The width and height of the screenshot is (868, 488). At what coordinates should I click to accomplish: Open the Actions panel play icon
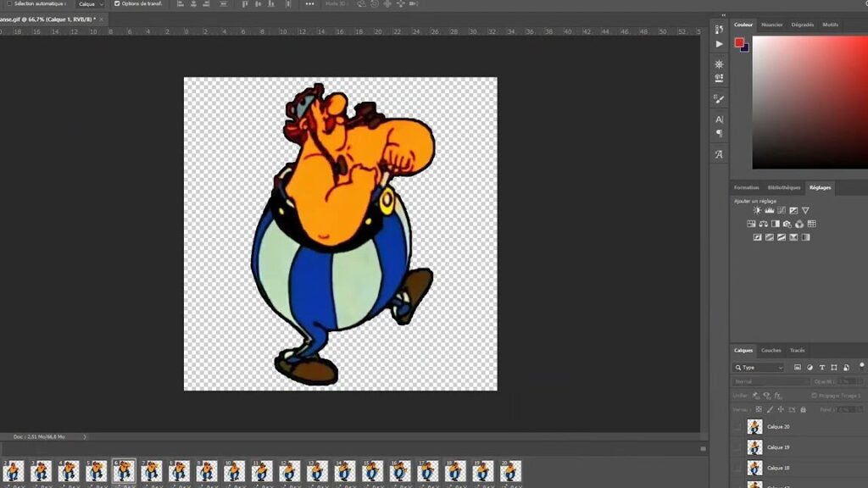(719, 44)
